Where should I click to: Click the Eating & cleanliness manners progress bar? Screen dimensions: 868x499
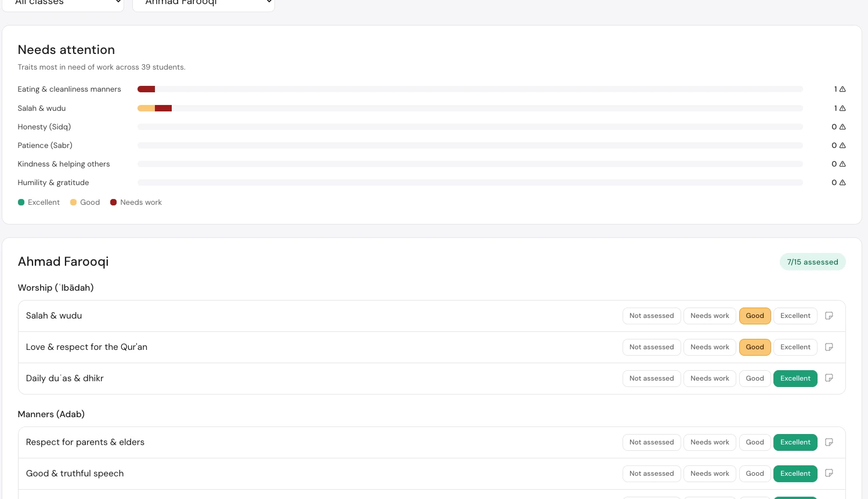pos(470,89)
